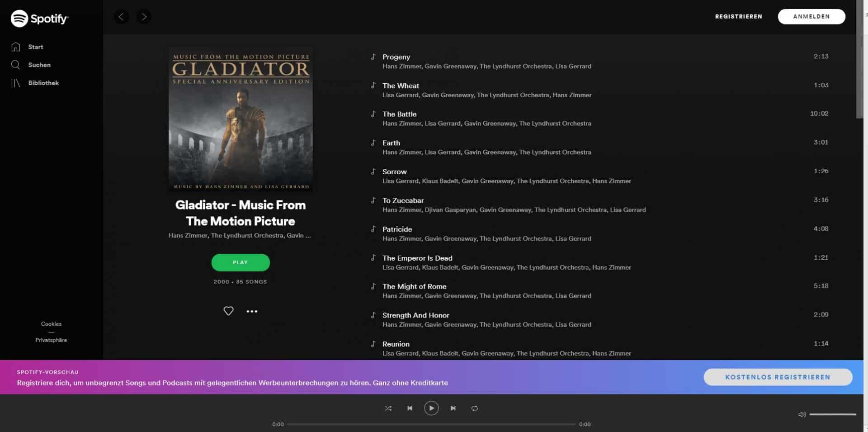
Task: Click the note icon beside Progeny
Action: point(373,57)
